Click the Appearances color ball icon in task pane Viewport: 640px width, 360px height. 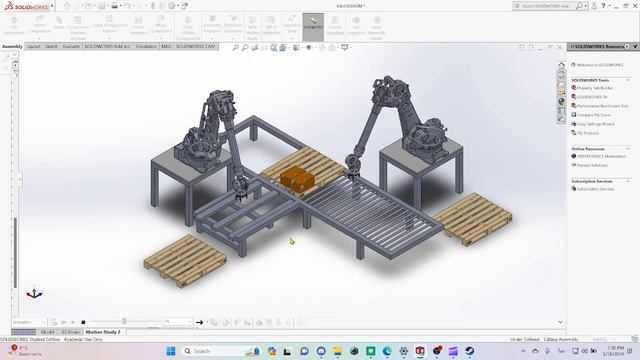click(x=562, y=101)
